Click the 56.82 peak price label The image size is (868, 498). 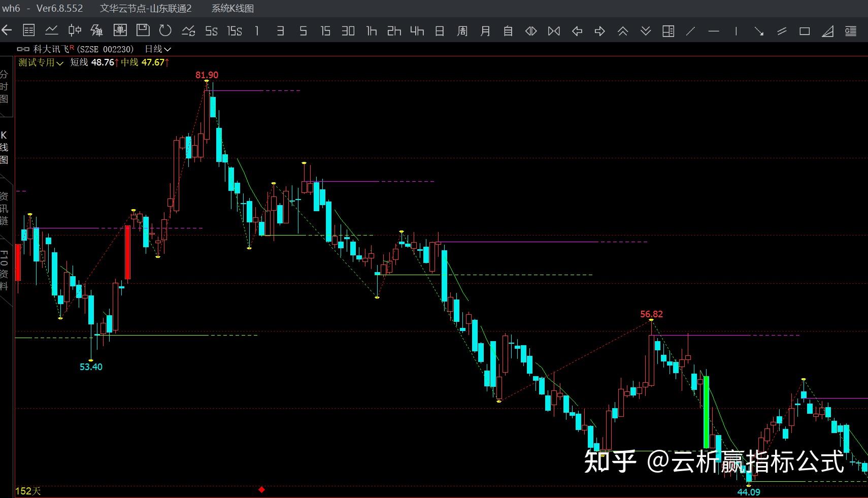coord(651,314)
